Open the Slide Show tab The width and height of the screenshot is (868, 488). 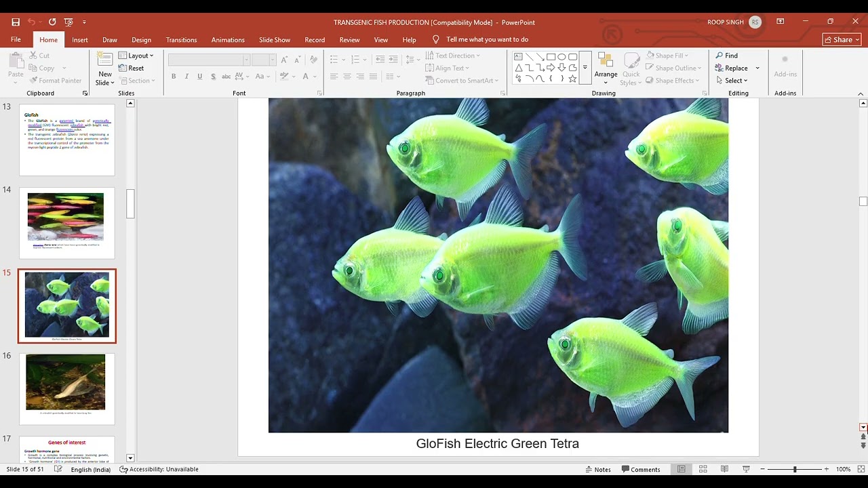[x=275, y=39]
